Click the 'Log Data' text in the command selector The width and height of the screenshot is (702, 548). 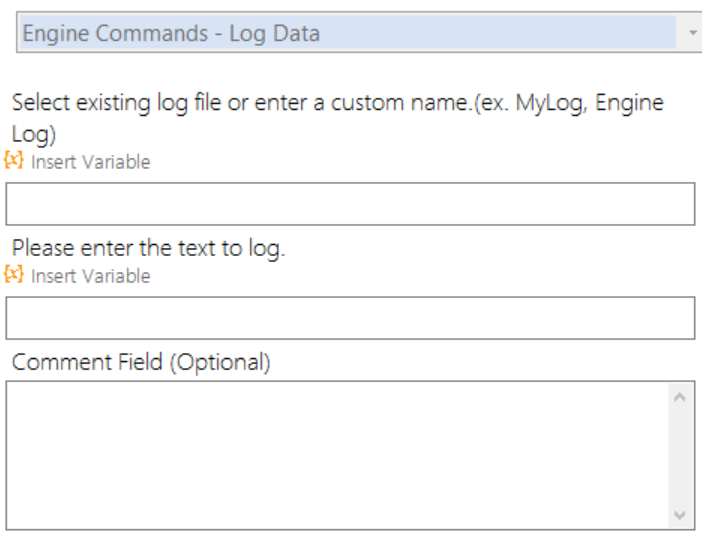tap(274, 34)
